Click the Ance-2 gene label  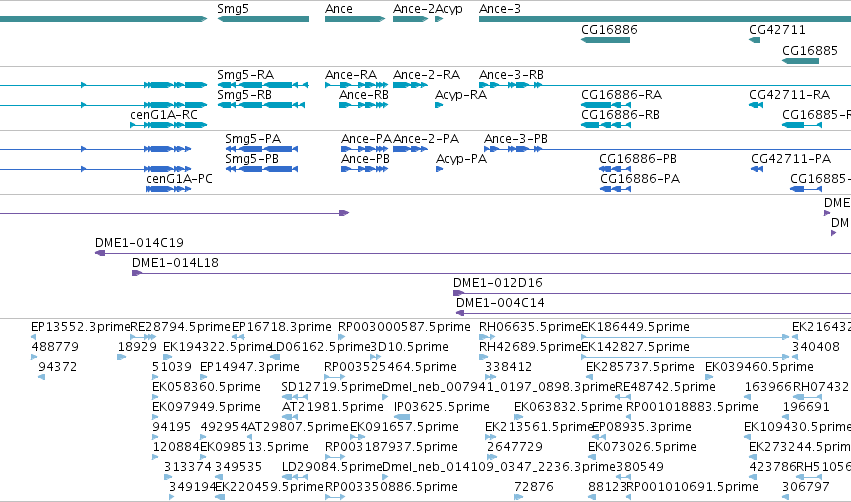[414, 9]
